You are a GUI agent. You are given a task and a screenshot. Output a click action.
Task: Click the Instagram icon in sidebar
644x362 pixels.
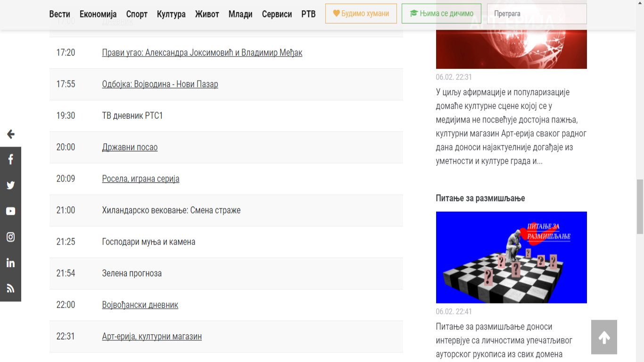[x=10, y=237]
